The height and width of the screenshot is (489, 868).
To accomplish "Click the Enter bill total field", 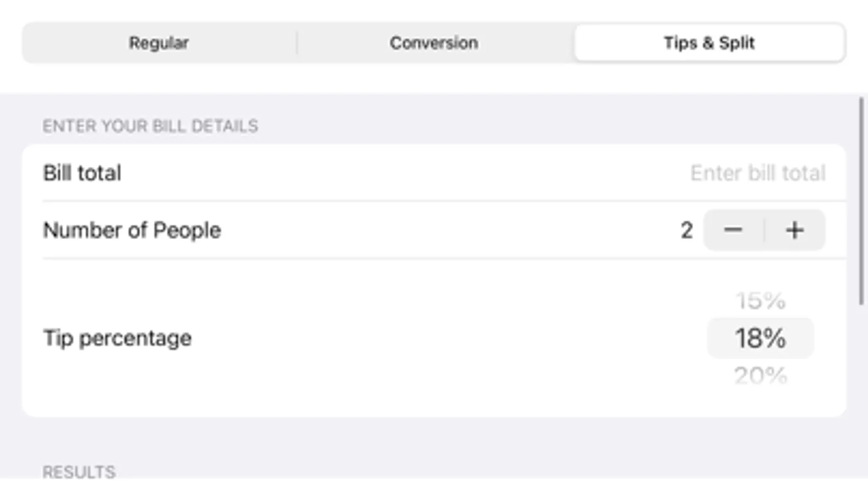I will point(757,173).
